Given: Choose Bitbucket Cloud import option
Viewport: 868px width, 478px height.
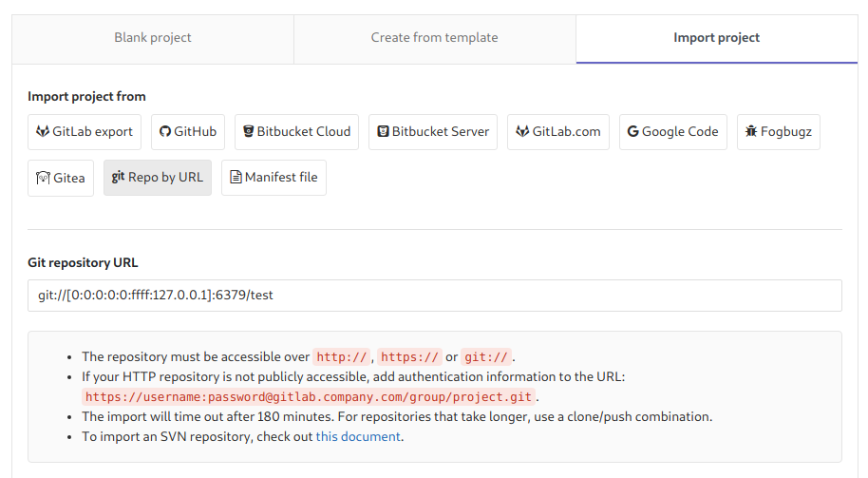Looking at the screenshot, I should click(296, 132).
